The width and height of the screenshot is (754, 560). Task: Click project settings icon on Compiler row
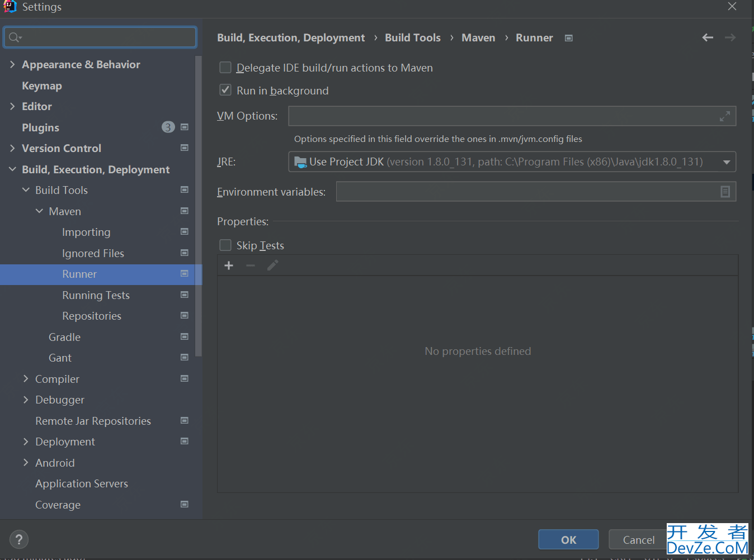tap(185, 379)
